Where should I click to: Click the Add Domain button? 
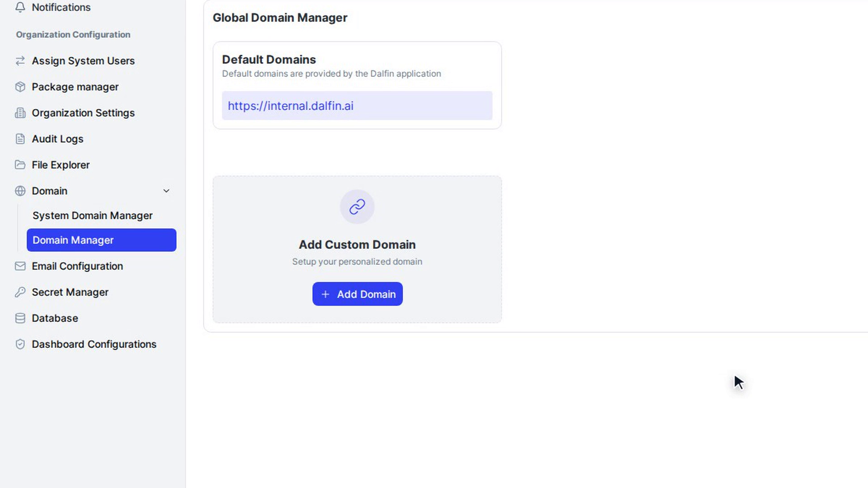point(357,294)
